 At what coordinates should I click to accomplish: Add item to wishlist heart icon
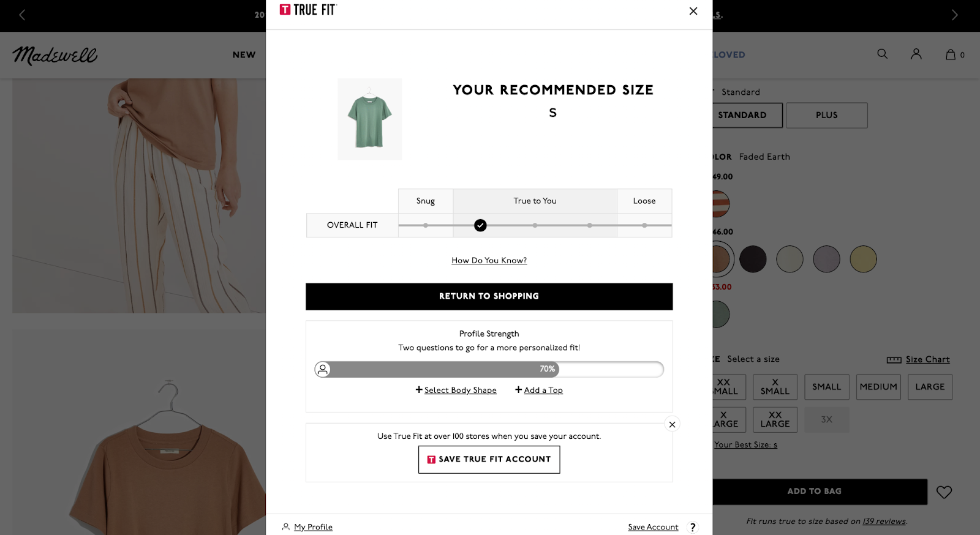[944, 492]
